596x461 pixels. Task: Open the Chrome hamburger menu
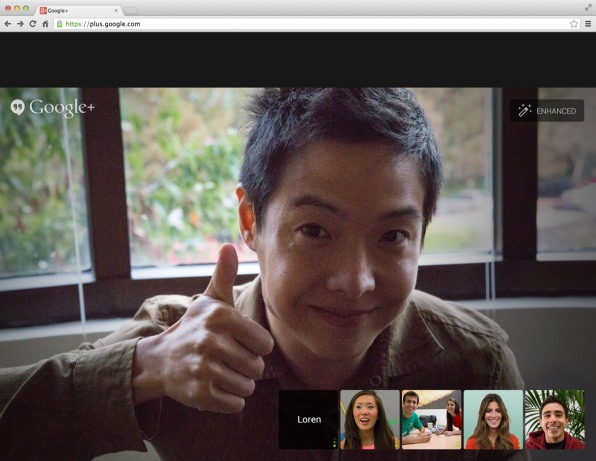pos(588,24)
